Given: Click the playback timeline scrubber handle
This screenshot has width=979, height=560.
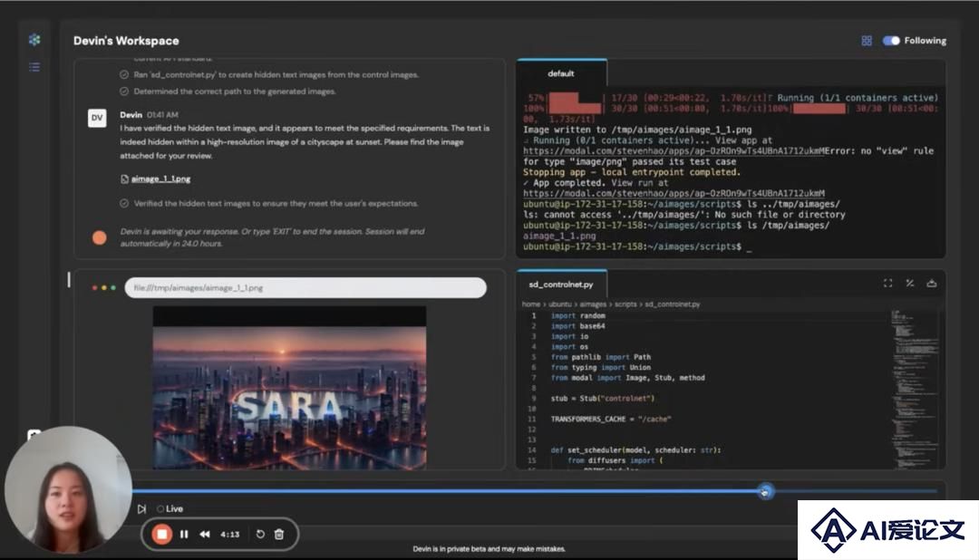Looking at the screenshot, I should pyautogui.click(x=765, y=491).
